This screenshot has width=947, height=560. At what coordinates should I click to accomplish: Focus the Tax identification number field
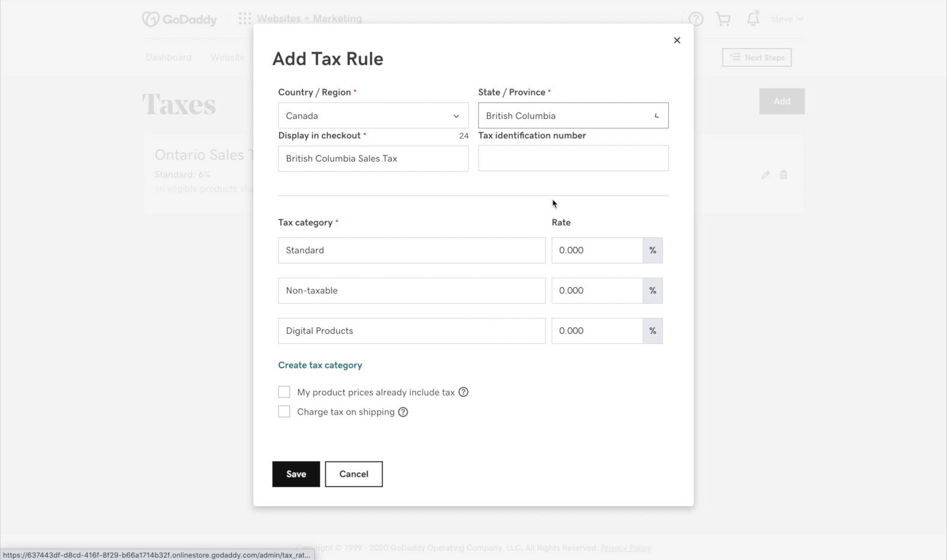(573, 159)
